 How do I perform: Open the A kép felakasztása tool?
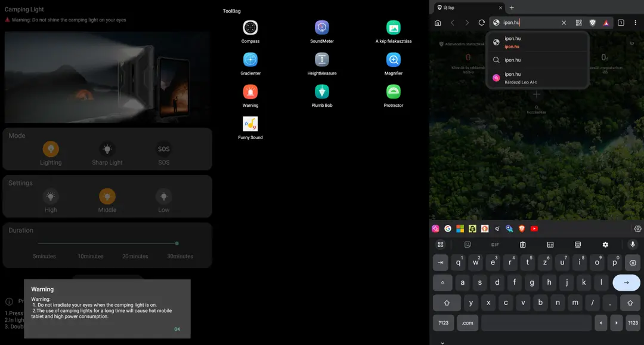point(394,28)
